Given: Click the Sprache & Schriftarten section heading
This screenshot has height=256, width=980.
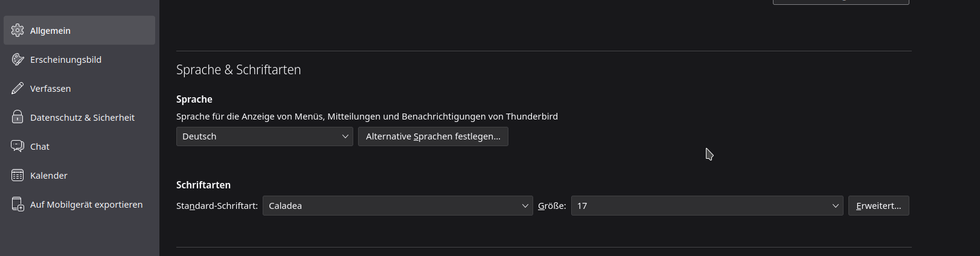Looking at the screenshot, I should coord(239,70).
